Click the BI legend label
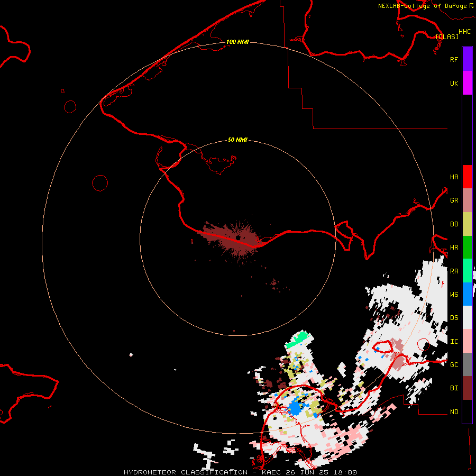Screen dimensions: 476x476 coord(454,388)
